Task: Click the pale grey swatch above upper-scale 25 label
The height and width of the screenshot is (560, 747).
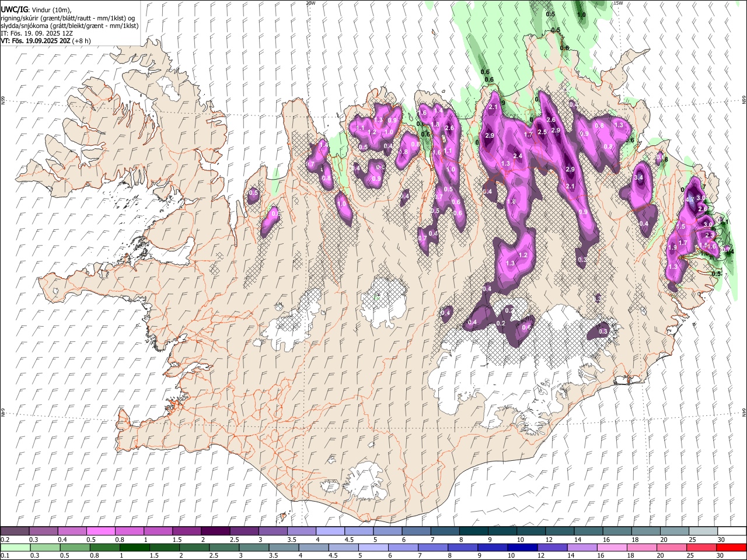Action: [703, 531]
